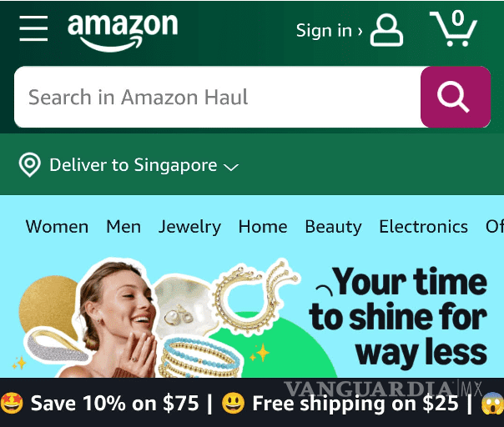Screen dimensions: 504x427
Task: Click the Amazon logo
Action: [x=123, y=33]
